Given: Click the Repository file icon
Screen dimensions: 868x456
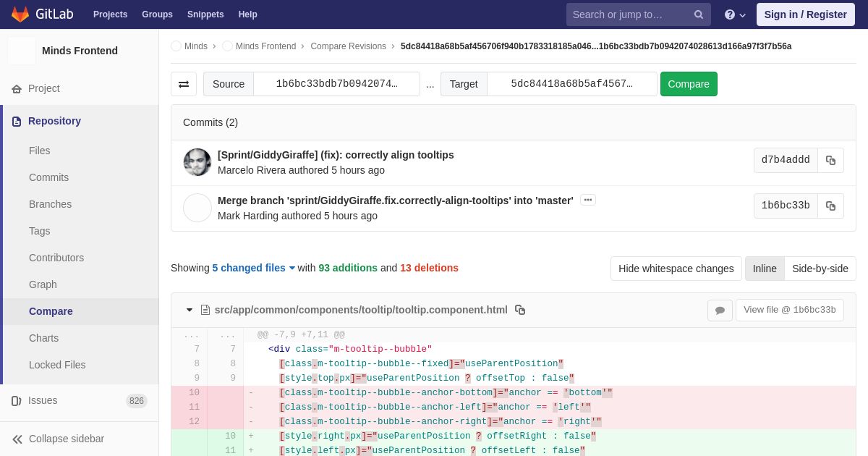Looking at the screenshot, I should tap(17, 122).
